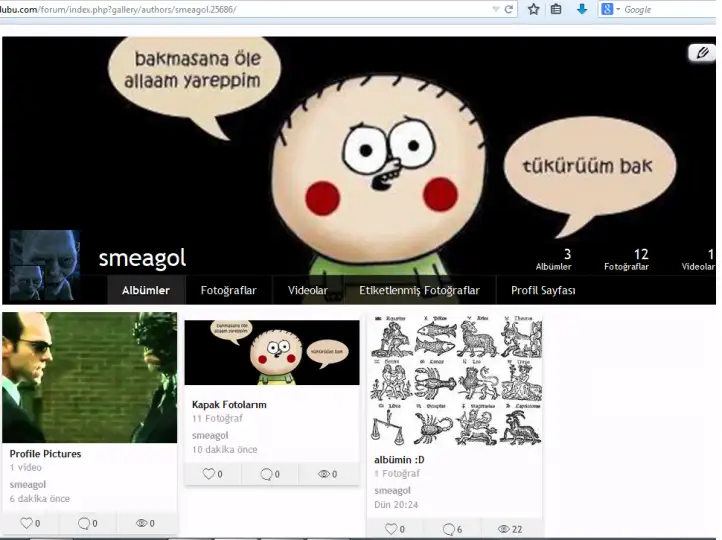
Task: Click the albümin :D album title
Action: click(399, 459)
